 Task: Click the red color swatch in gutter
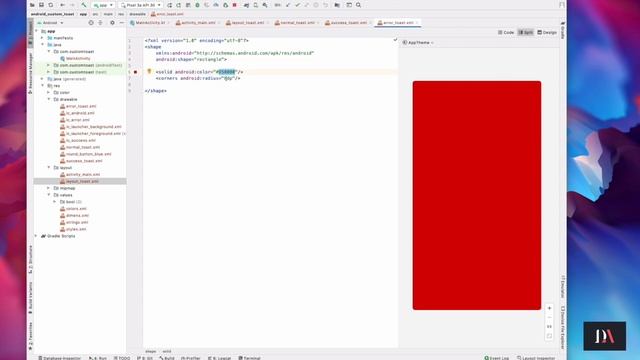[136, 72]
